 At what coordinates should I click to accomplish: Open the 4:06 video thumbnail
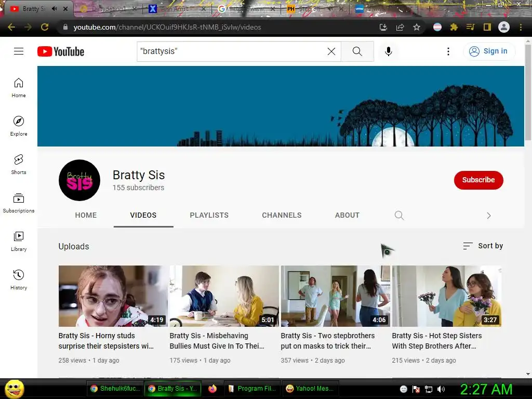(x=335, y=296)
